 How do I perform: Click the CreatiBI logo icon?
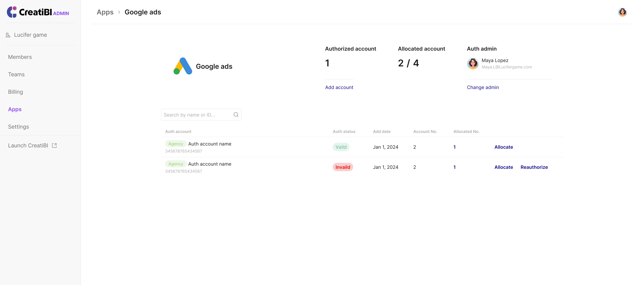[x=12, y=12]
